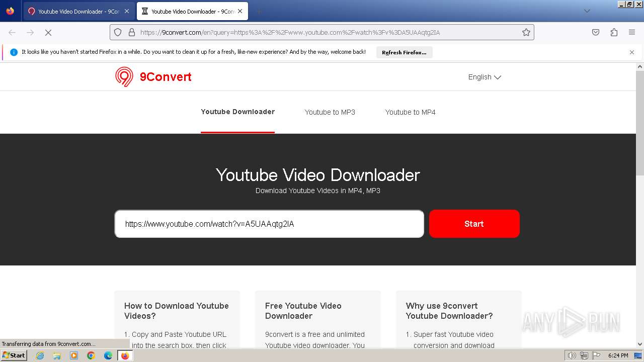Click the show desktop button
Screen dimensions: 644x362
(x=638, y=355)
